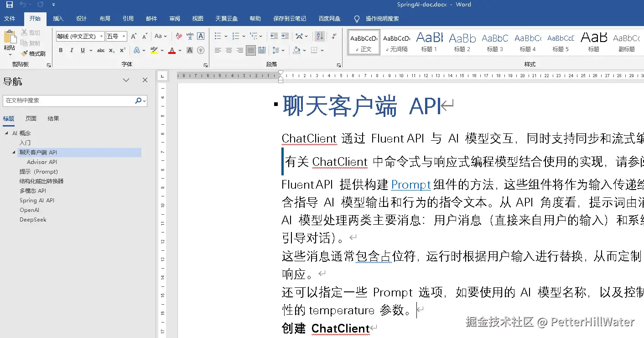Click the Sort (A-Z) icon
644x338 pixels.
320,36
